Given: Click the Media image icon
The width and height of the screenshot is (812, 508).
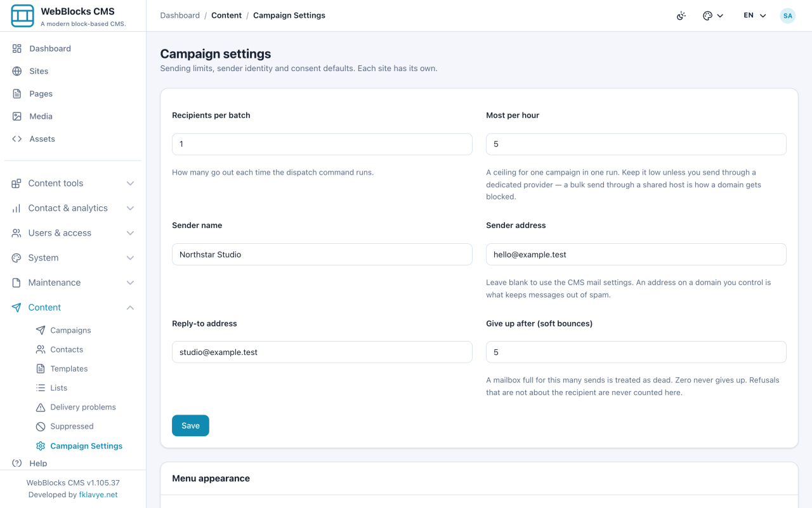Looking at the screenshot, I should pyautogui.click(x=17, y=116).
